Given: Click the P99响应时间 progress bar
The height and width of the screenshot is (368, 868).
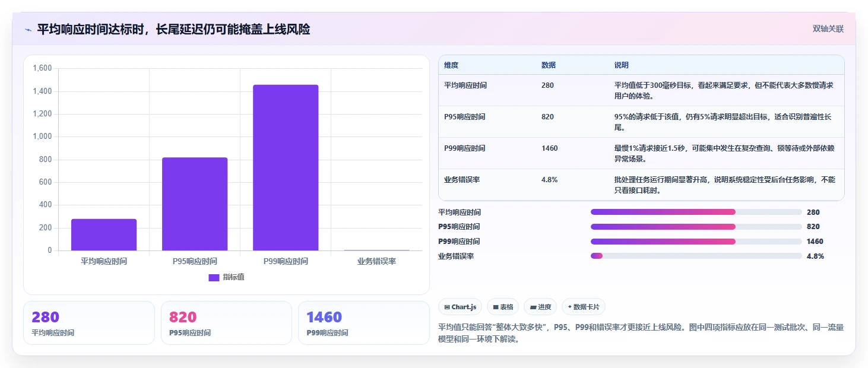Looking at the screenshot, I should click(696, 242).
